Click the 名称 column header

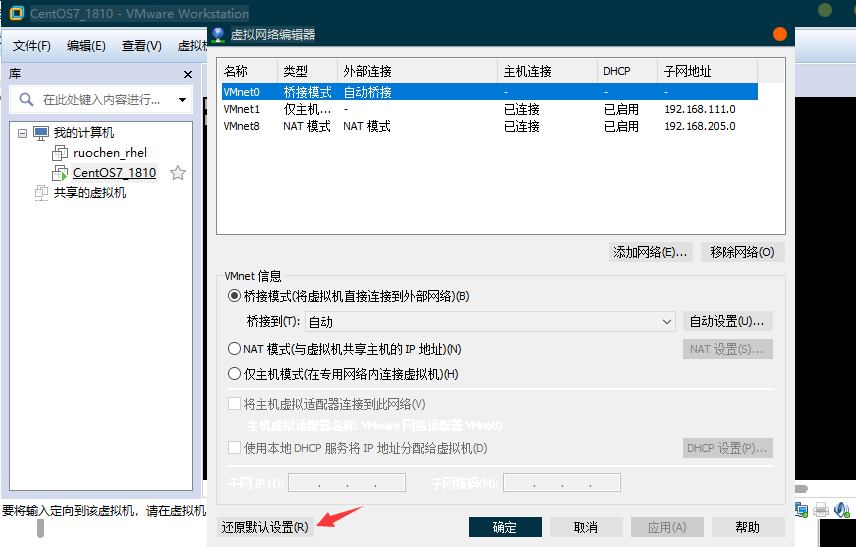pos(248,71)
